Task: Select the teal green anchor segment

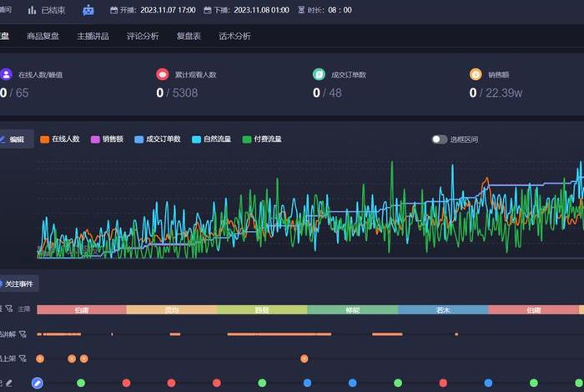Action: point(353,309)
